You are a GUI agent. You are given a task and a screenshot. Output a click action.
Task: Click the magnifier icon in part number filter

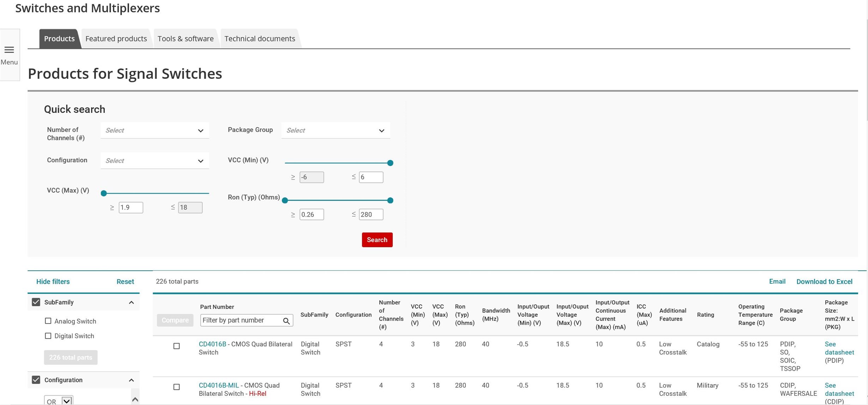click(x=286, y=321)
